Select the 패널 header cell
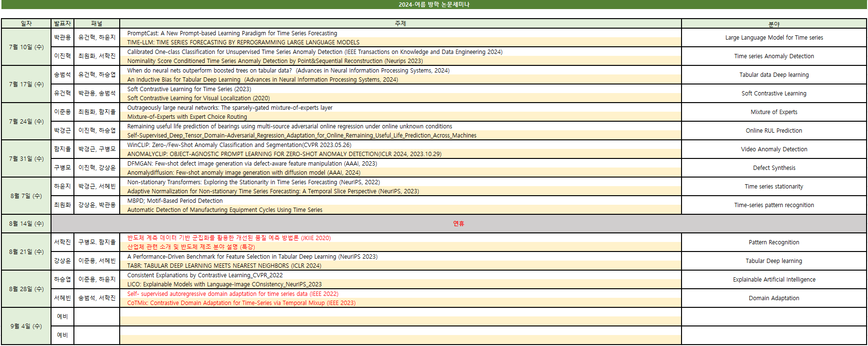The height and width of the screenshot is (346, 868). (x=97, y=23)
